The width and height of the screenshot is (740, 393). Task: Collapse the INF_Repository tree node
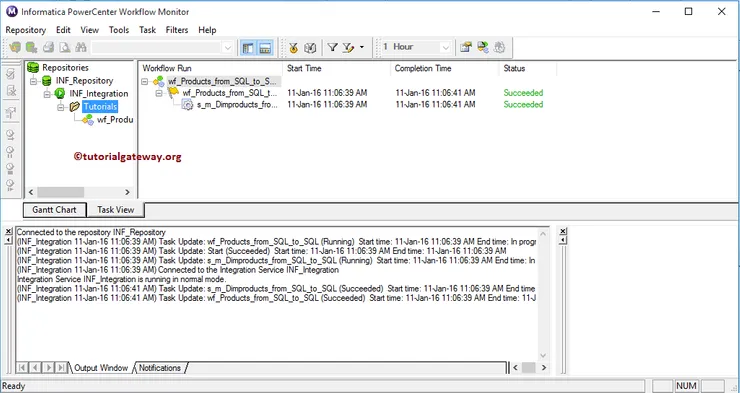pyautogui.click(x=33, y=81)
